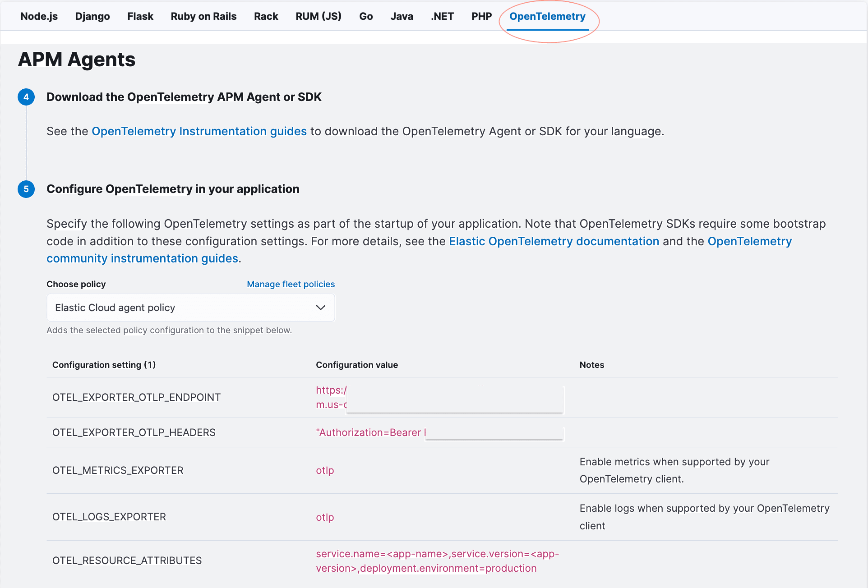
Task: Select the Flask tab
Action: [x=140, y=16]
